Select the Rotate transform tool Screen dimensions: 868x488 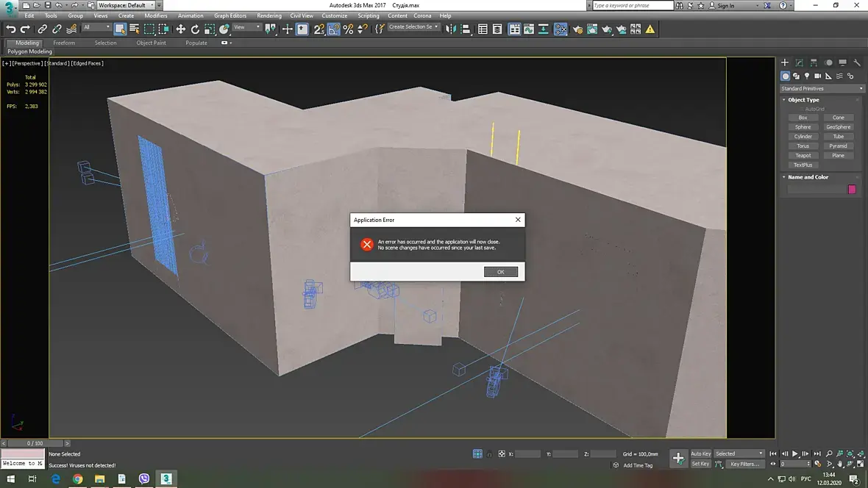[195, 29]
